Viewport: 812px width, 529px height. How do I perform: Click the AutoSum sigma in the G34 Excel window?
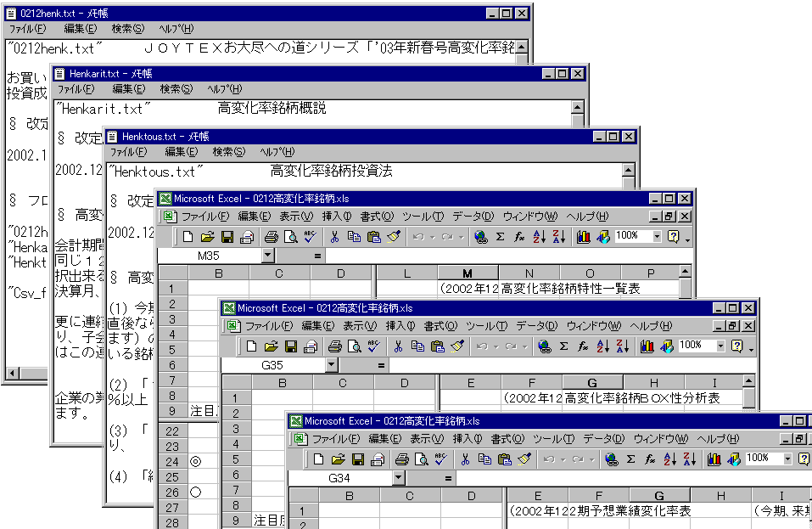(x=630, y=459)
